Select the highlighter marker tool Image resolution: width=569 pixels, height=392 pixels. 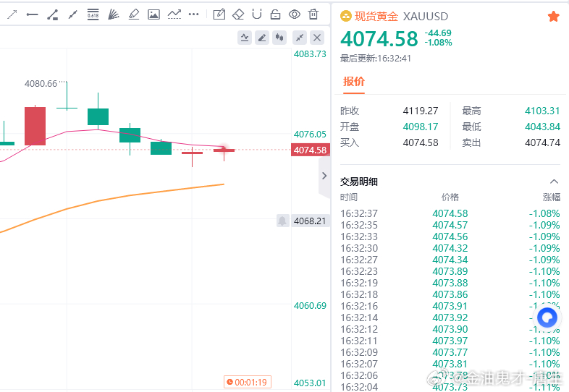point(134,14)
